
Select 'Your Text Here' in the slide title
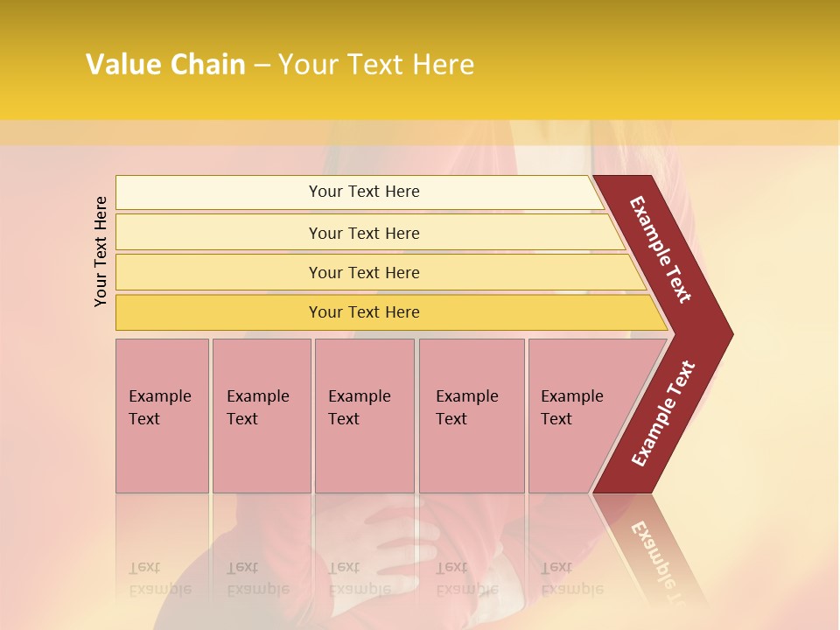pyautogui.click(x=376, y=65)
